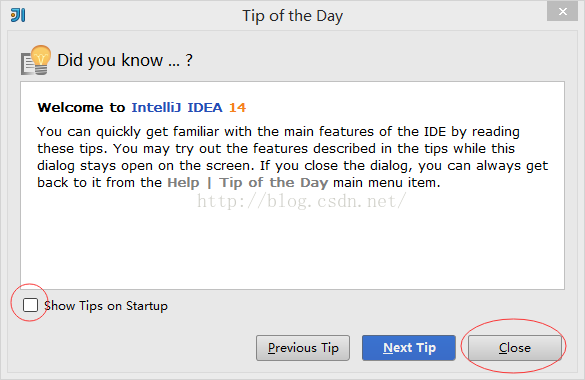Click the "Tip of the Day" window title
Image resolution: width=585 pixels, height=380 pixels.
click(292, 16)
